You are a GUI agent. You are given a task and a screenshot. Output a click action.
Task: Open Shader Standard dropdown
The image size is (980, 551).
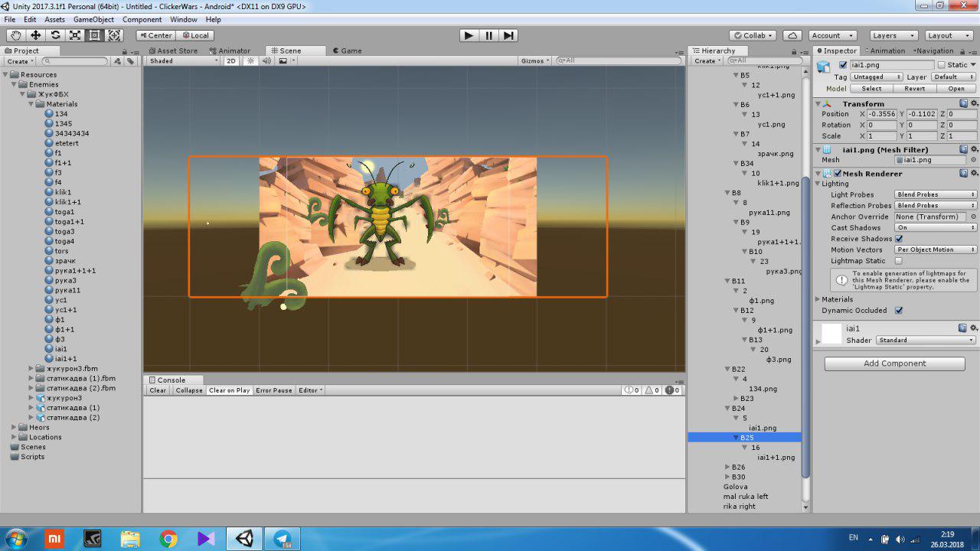click(926, 340)
